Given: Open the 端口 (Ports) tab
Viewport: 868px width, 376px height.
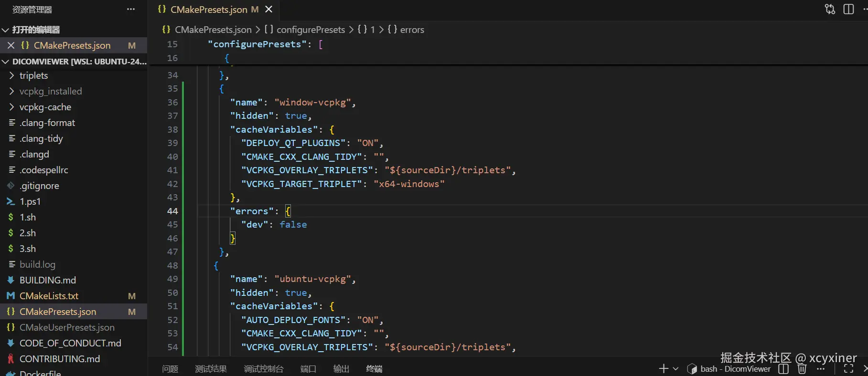Looking at the screenshot, I should click(308, 368).
